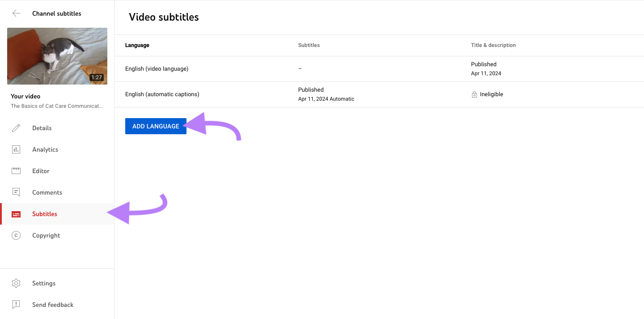Viewport: 644px width, 319px height.
Task: Go back using the arrow at top left
Action: tap(16, 13)
